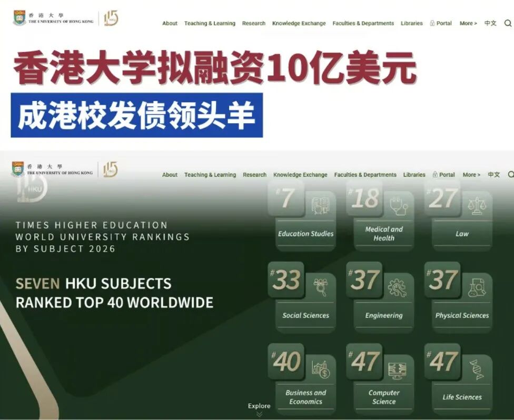Click the 115 anniversary emblem in lower page header

coord(110,169)
